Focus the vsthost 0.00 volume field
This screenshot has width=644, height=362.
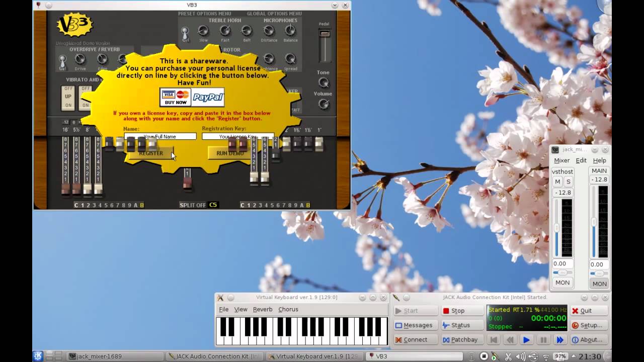(562, 263)
